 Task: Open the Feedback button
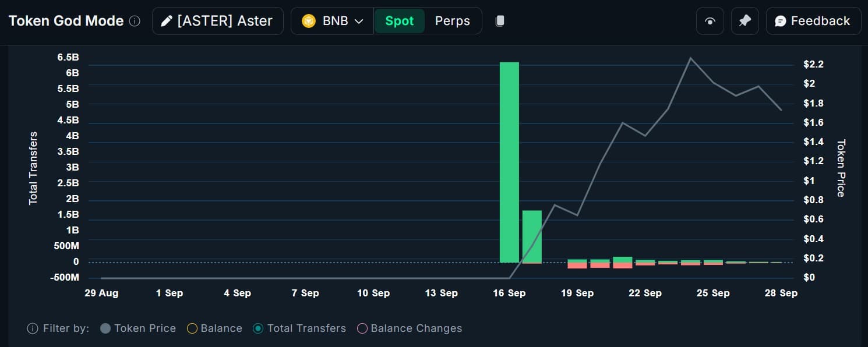[x=813, y=21]
